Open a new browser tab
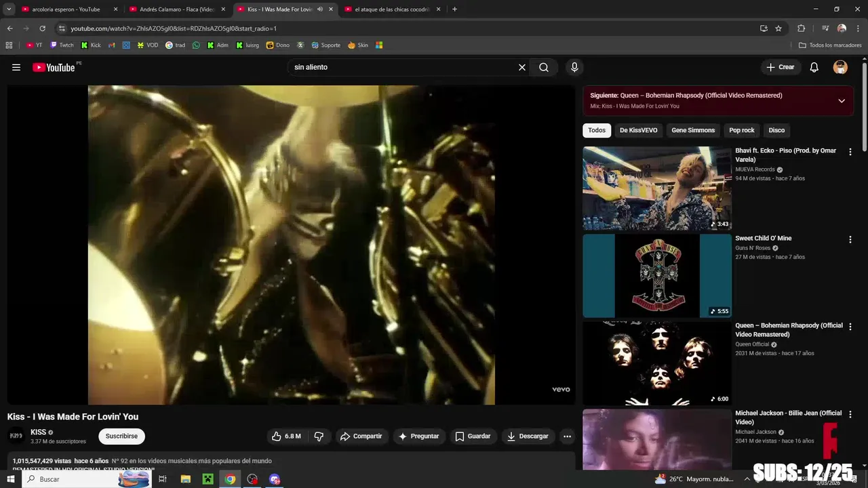Viewport: 868px width, 488px height. pyautogui.click(x=454, y=9)
